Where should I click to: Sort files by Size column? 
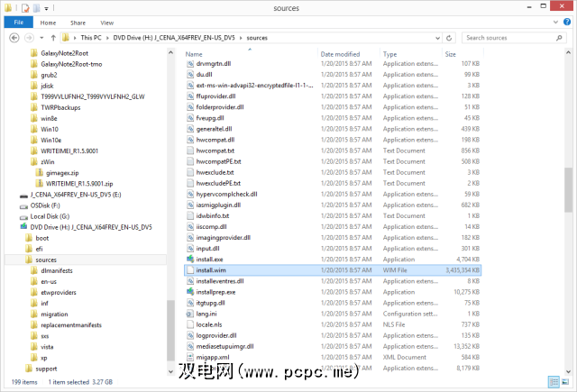451,54
